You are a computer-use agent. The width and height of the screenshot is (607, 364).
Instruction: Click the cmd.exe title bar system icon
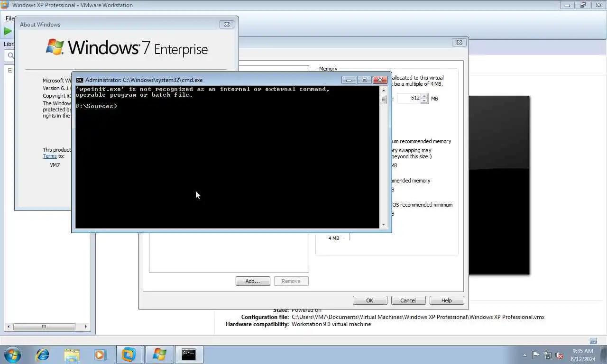80,80
